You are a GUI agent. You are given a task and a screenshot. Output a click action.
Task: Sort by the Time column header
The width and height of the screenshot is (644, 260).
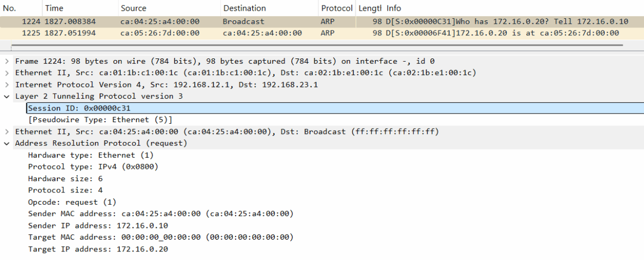click(x=80, y=8)
